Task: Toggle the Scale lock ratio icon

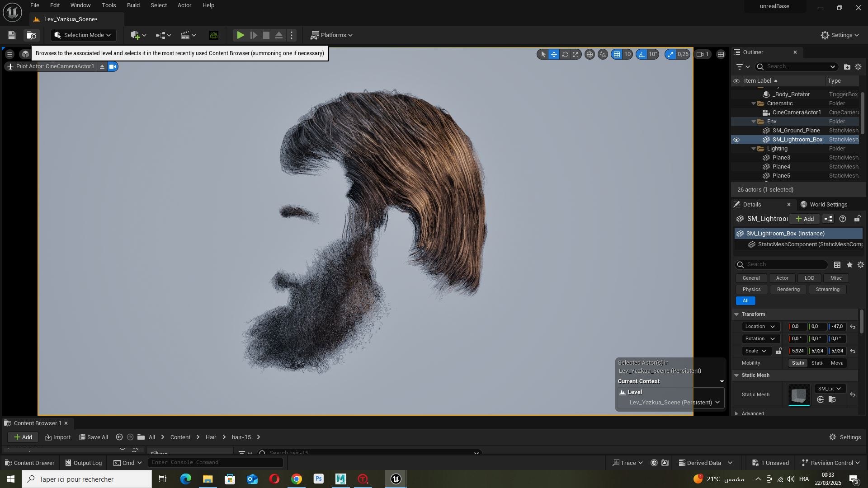Action: (778, 351)
